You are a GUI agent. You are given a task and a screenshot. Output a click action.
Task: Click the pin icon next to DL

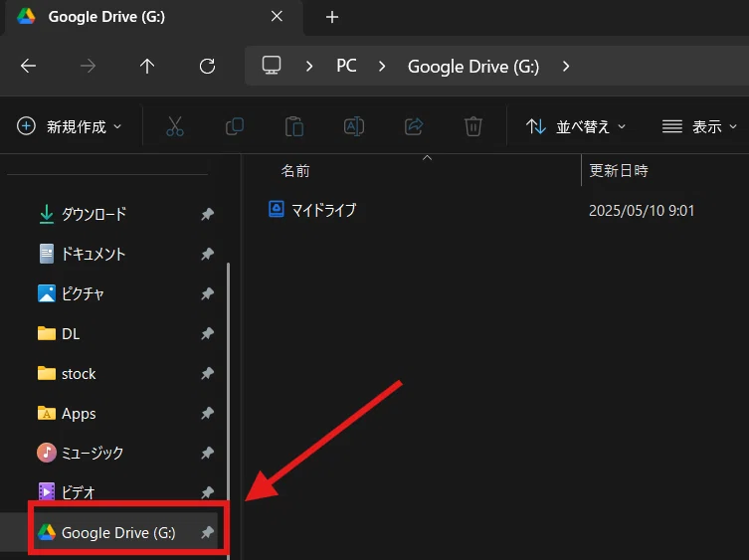[207, 333]
